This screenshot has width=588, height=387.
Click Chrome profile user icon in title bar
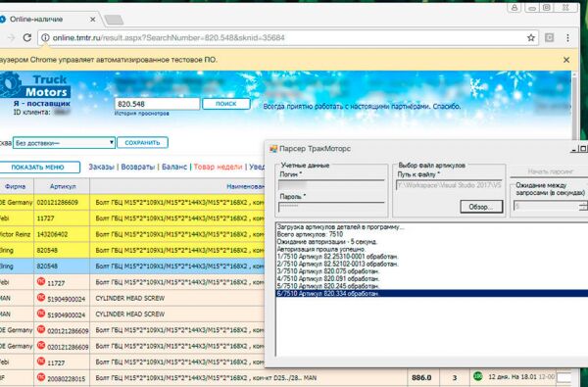[x=514, y=8]
